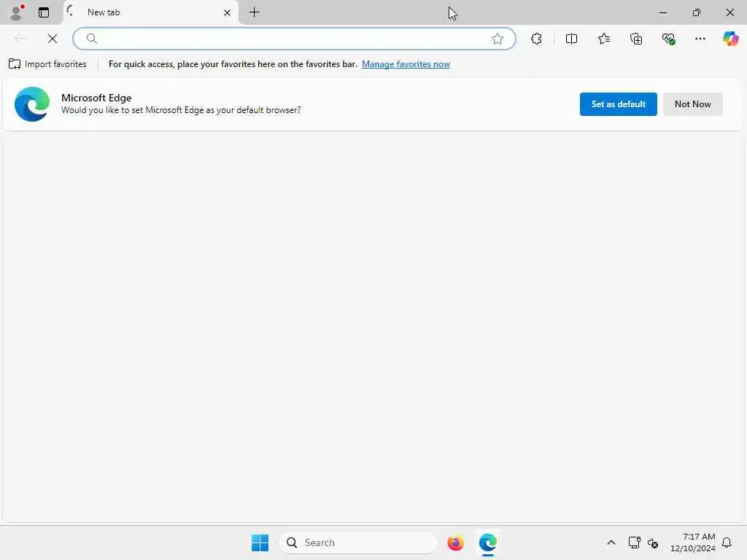Click the taskbar Search box
Viewport: 747px width, 560px height.
point(358,542)
